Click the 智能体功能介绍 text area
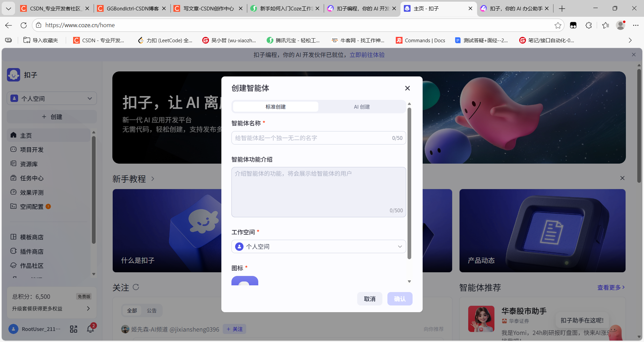 pos(319,192)
